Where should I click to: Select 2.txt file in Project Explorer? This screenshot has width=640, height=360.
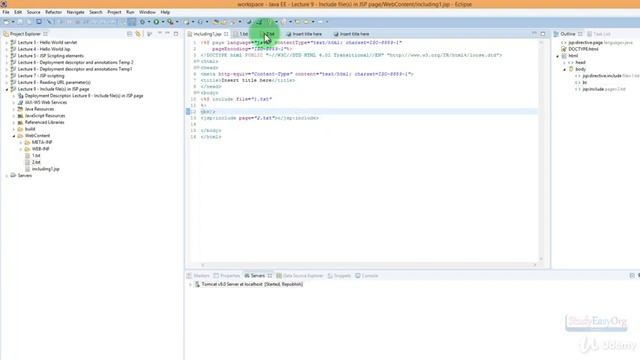36,162
